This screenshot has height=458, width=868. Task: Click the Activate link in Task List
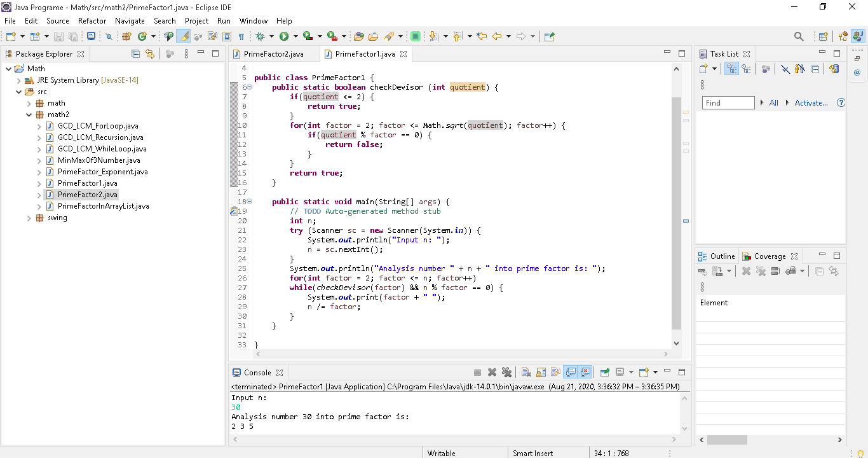811,102
